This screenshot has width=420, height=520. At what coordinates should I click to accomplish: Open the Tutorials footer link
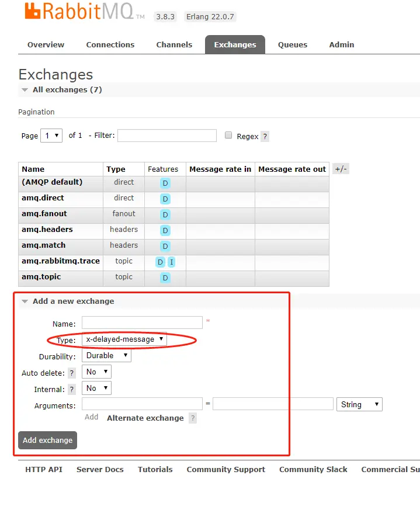click(155, 470)
